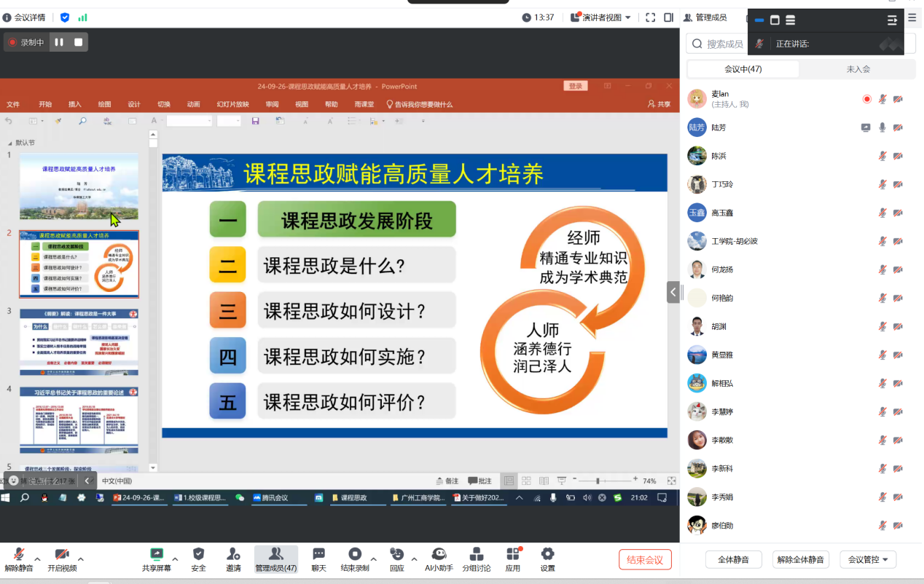Click the 搜索成员 search field
The image size is (924, 584).
[725, 44]
